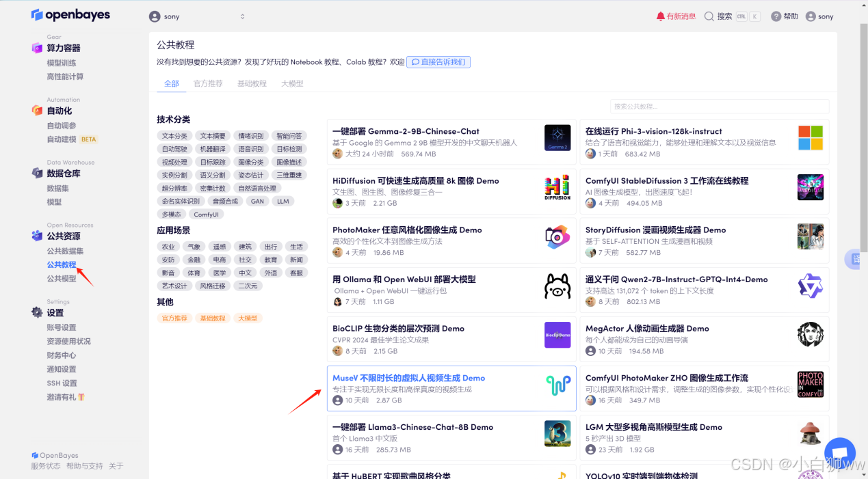This screenshot has width=868, height=479.
Task: Open the 设置 gear icon
Action: (37, 312)
